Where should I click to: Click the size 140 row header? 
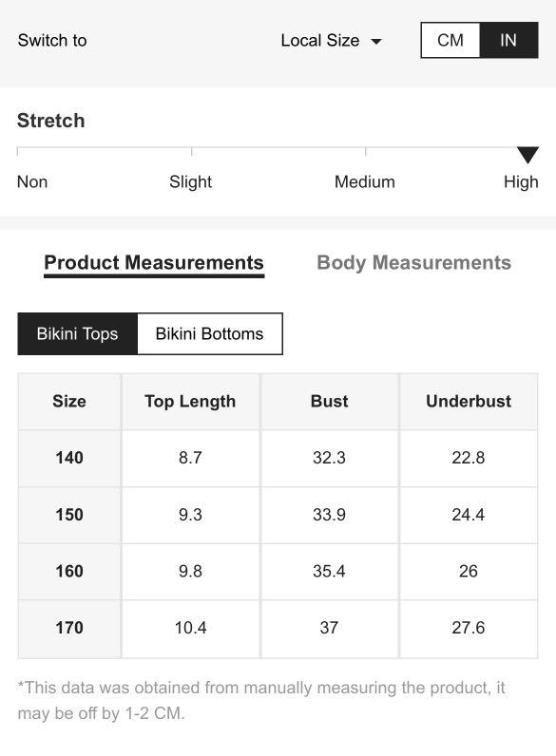pos(69,458)
